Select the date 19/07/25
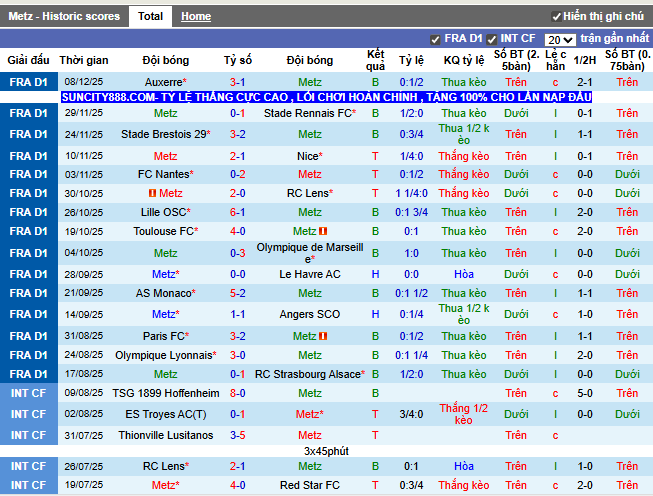This screenshot has height=496, width=653. point(84,485)
